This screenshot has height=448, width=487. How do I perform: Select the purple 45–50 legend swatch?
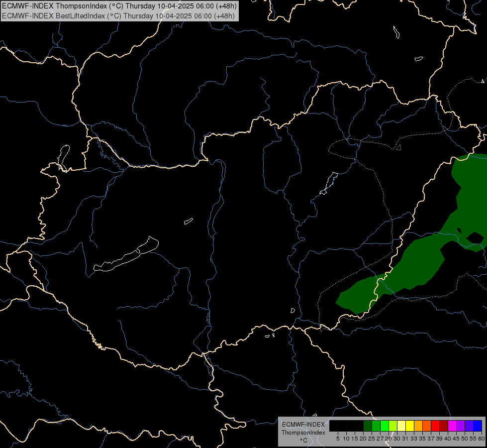pos(461,426)
